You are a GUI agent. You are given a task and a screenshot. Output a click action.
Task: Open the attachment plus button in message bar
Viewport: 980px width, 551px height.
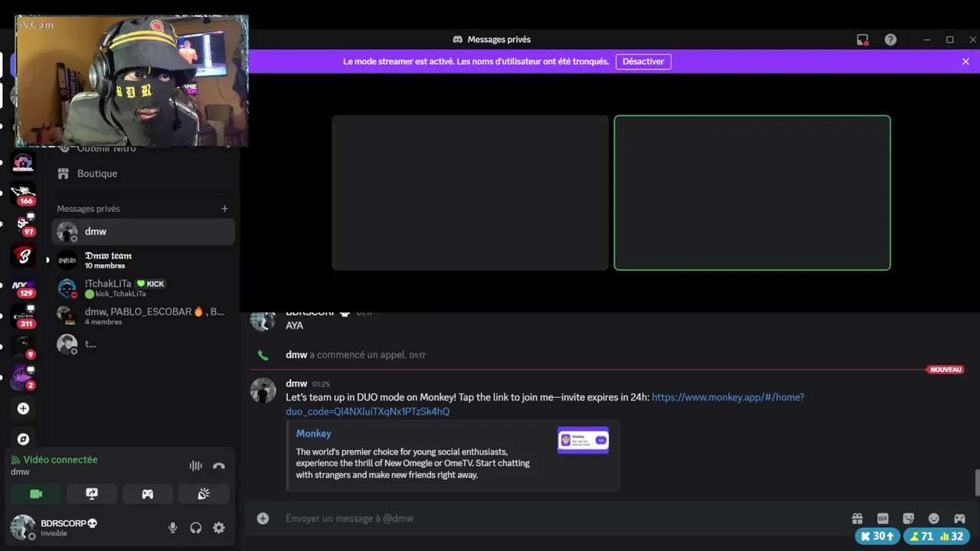(x=263, y=518)
